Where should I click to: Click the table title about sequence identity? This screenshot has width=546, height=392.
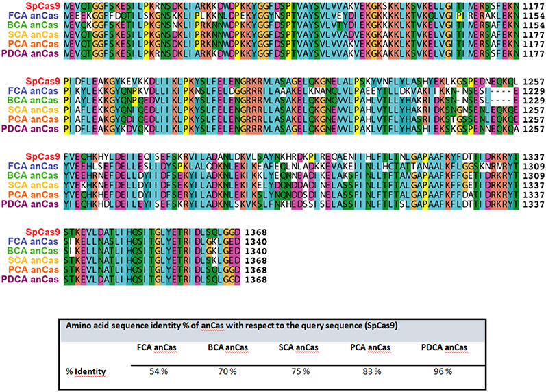232,326
